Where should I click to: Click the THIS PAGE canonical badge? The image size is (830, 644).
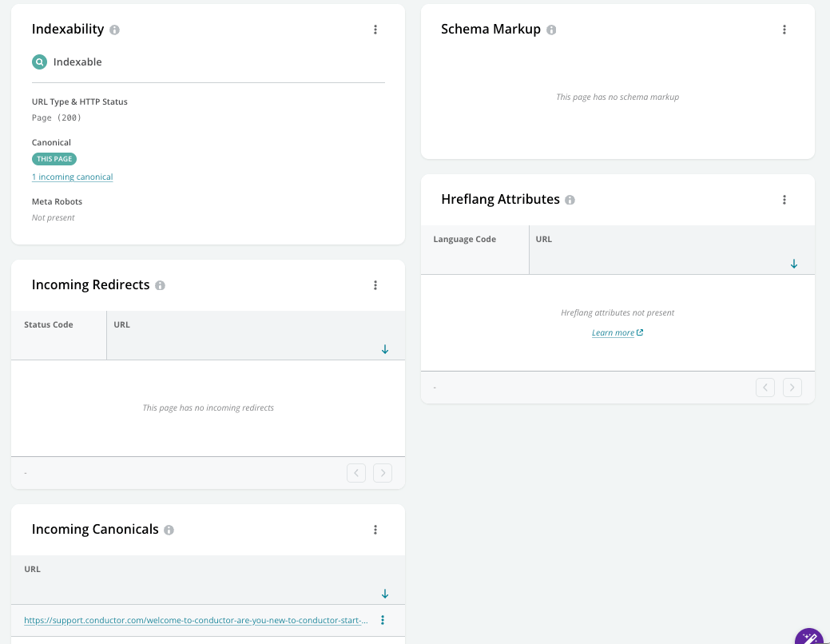coord(54,159)
